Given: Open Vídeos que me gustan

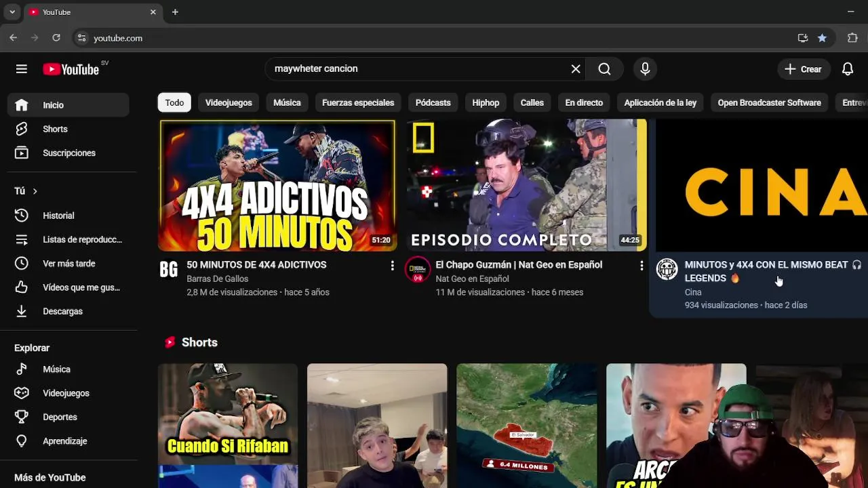Looking at the screenshot, I should click(x=68, y=287).
